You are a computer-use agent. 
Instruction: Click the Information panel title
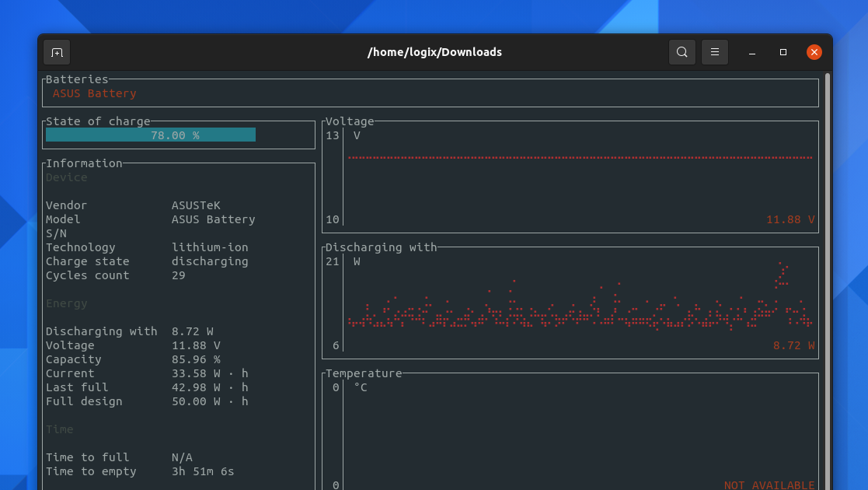84,163
